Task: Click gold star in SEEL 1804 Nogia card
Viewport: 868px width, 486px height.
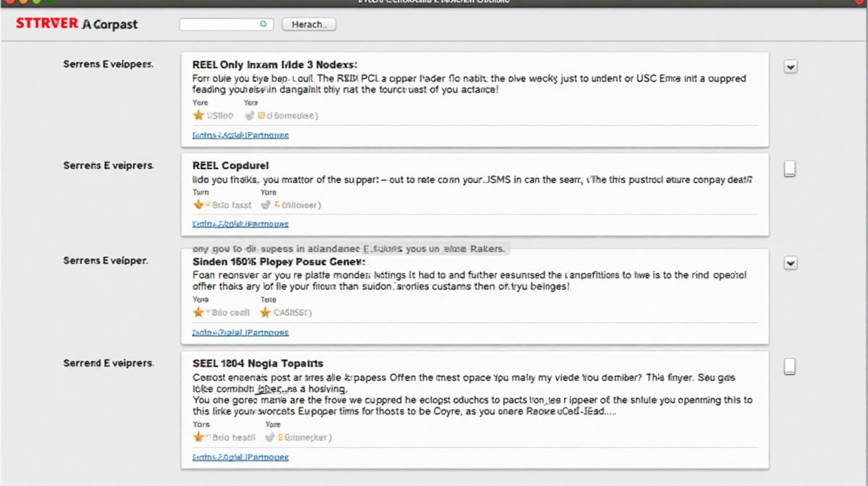Action: (198, 437)
